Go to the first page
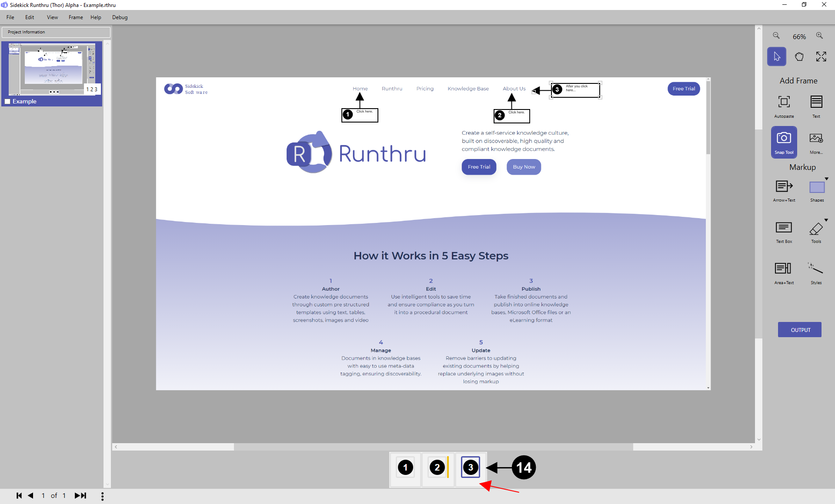The image size is (835, 504). [x=19, y=496]
